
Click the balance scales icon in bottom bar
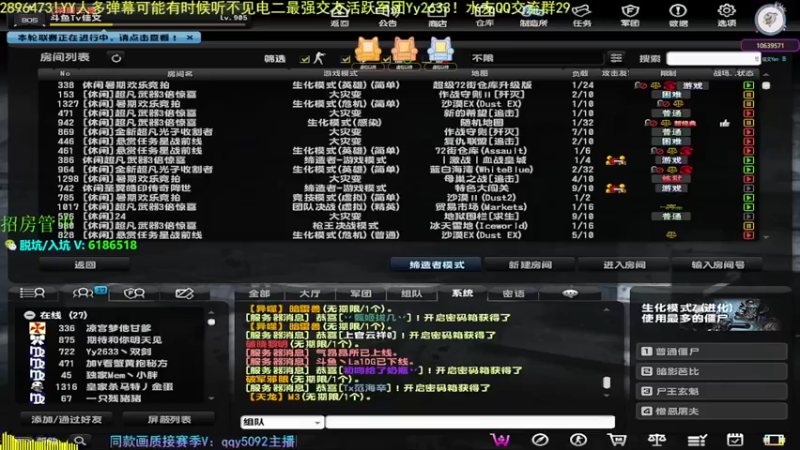[x=657, y=440]
